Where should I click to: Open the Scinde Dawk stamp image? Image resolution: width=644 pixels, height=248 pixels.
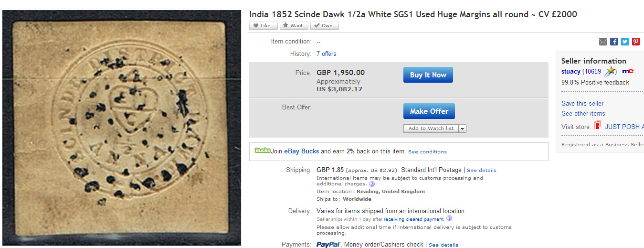point(121,128)
